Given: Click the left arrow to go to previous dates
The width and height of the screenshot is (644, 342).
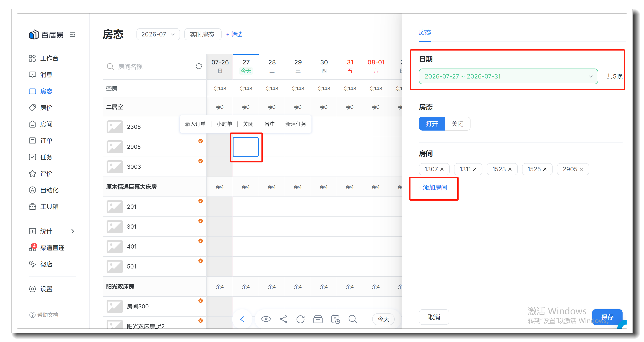Looking at the screenshot, I should (x=242, y=319).
